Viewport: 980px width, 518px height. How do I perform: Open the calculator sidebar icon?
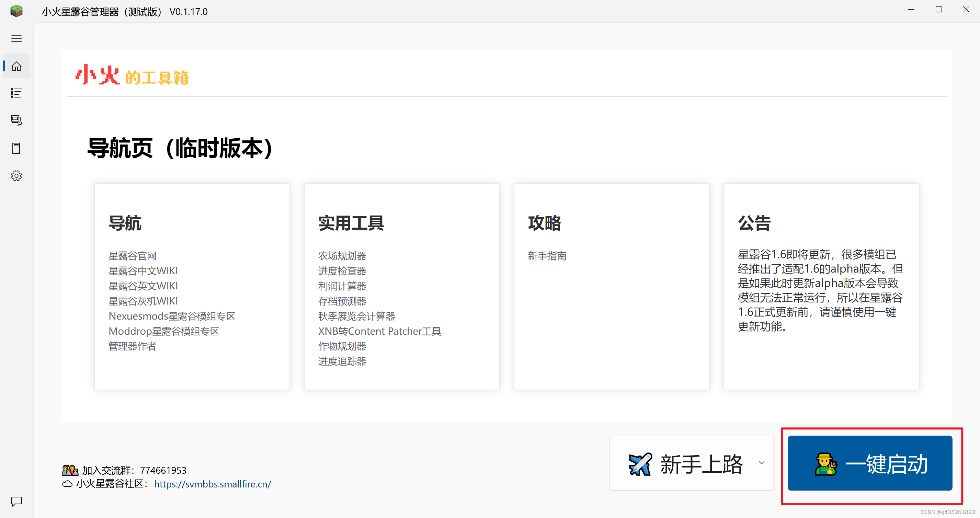[x=16, y=148]
